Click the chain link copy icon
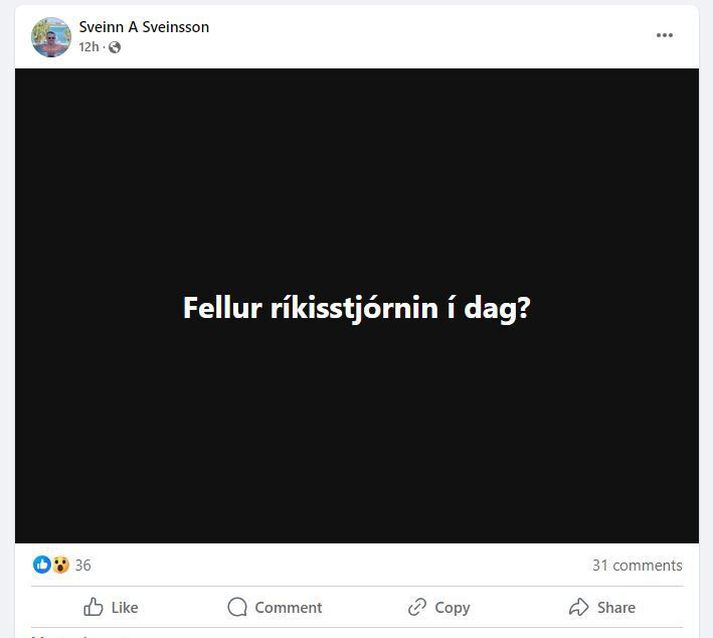 point(417,607)
